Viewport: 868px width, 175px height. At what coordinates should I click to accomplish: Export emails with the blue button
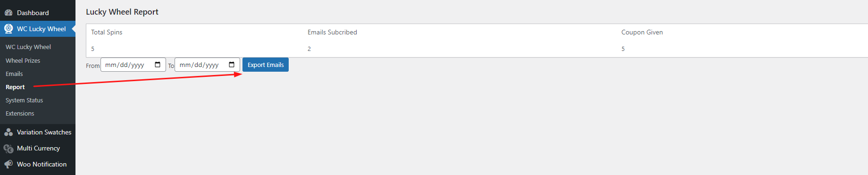266,65
